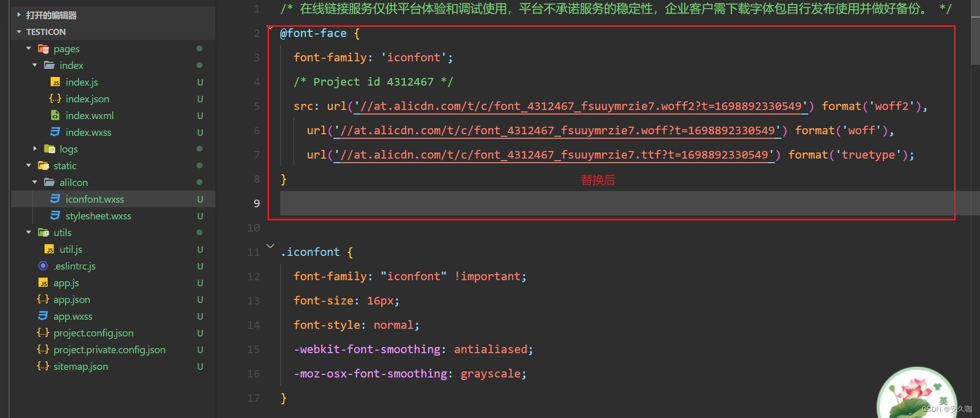Click the editor vertical scrollbar thumb
Viewport: 980px width, 418px height.
[975, 41]
